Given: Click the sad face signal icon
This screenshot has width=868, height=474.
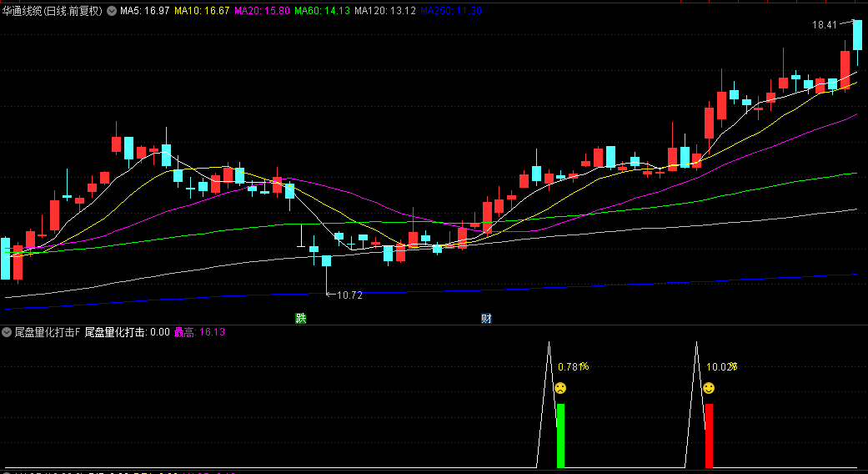Looking at the screenshot, I should (x=560, y=388).
